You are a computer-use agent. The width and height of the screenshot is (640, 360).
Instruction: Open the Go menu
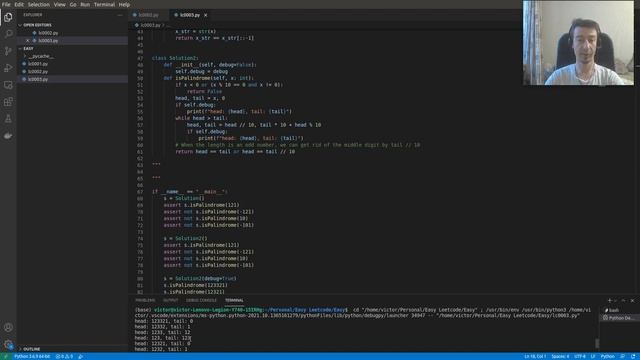[x=73, y=4]
